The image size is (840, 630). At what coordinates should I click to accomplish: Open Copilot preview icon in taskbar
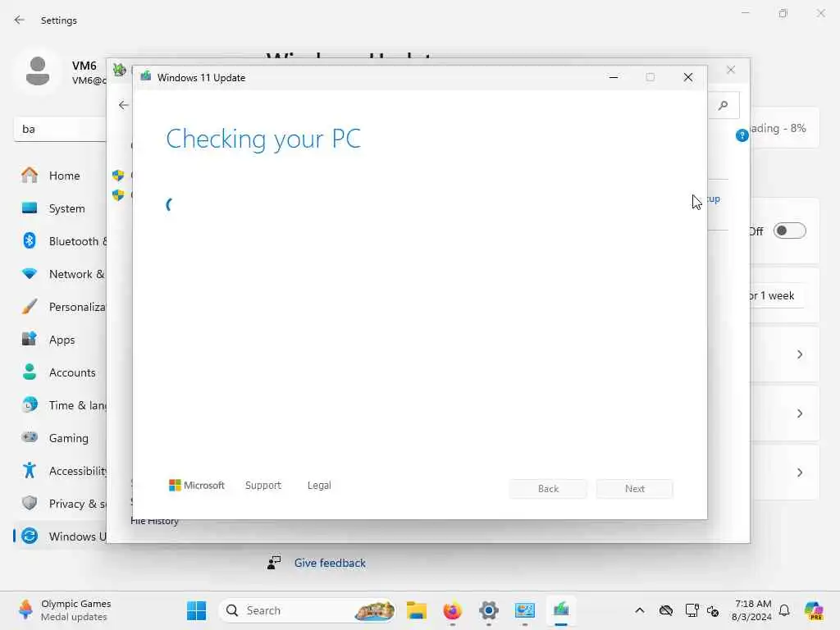[x=814, y=610]
